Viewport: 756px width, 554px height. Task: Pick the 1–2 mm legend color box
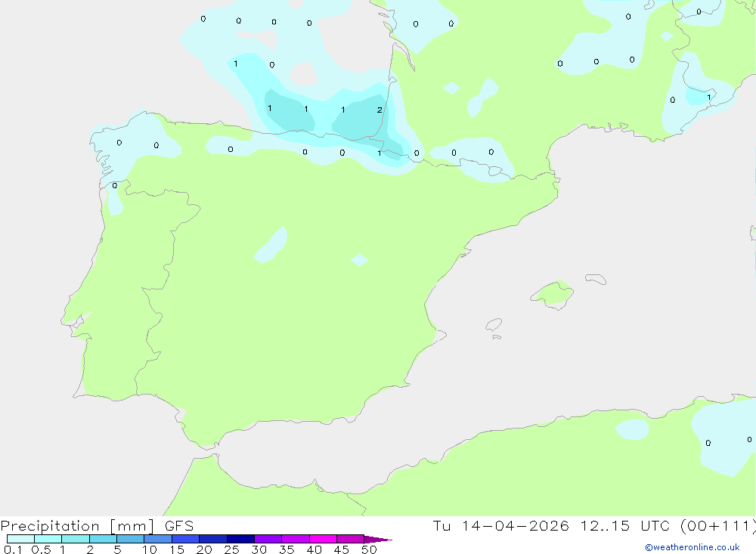pyautogui.click(x=76, y=539)
